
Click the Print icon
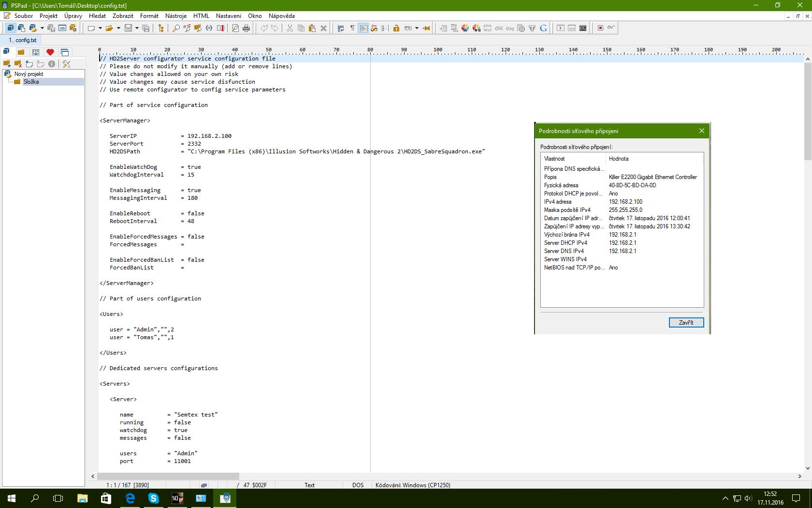(246, 28)
